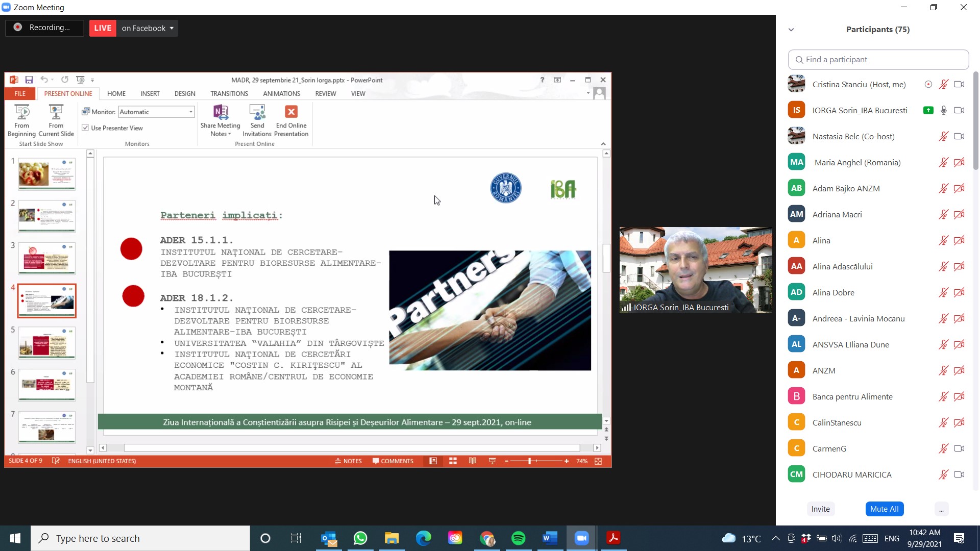Click the From Beginning slideshow icon
The image size is (980, 551).
[21, 112]
